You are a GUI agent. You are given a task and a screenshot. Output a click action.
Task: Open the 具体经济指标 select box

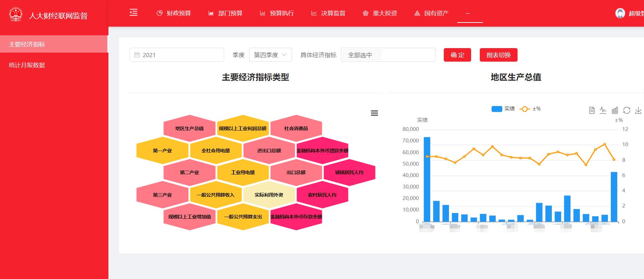pos(388,55)
